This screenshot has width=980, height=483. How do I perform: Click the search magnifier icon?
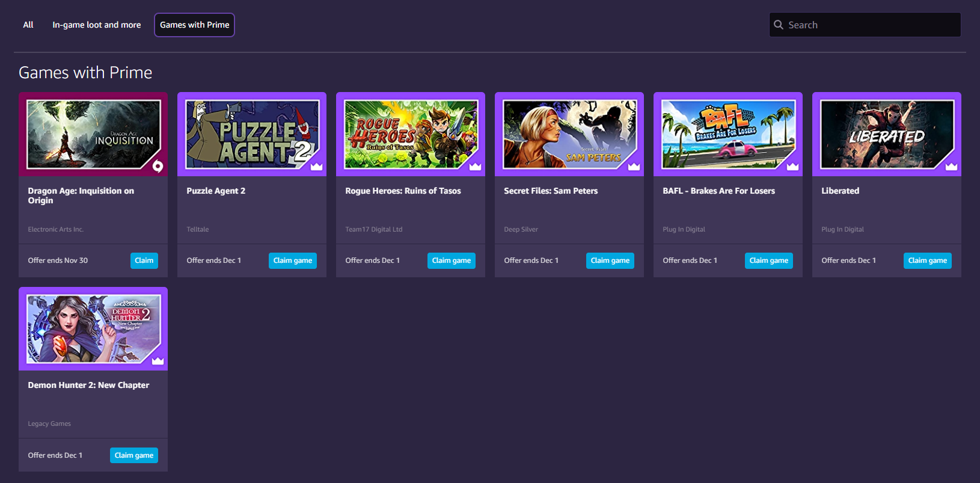tap(779, 25)
